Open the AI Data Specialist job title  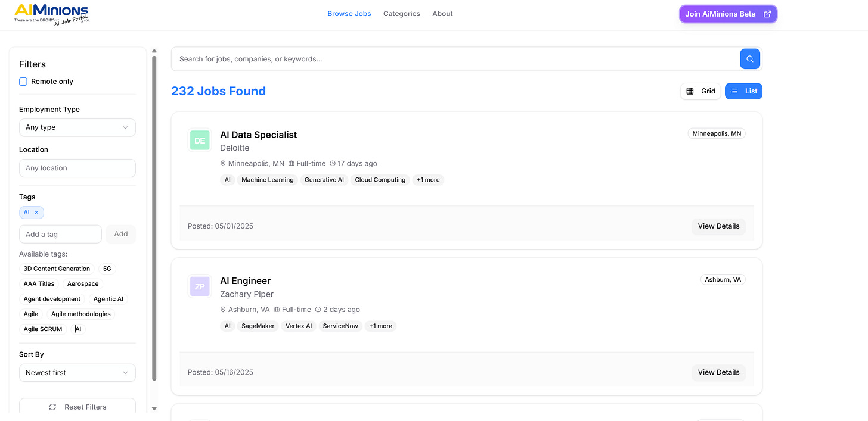pyautogui.click(x=259, y=135)
